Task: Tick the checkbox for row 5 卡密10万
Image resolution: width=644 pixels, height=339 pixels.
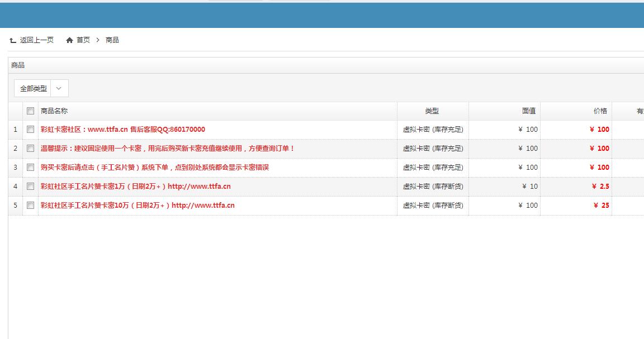Action: point(30,205)
